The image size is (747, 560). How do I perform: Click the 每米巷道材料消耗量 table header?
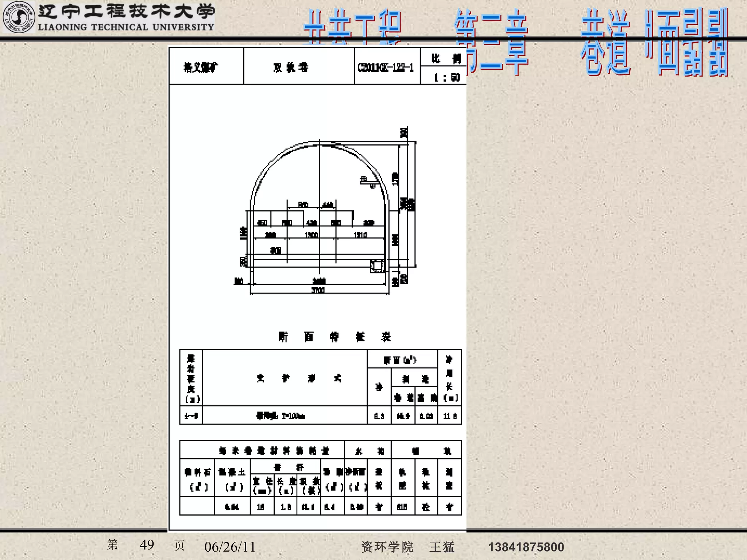pos(274,451)
